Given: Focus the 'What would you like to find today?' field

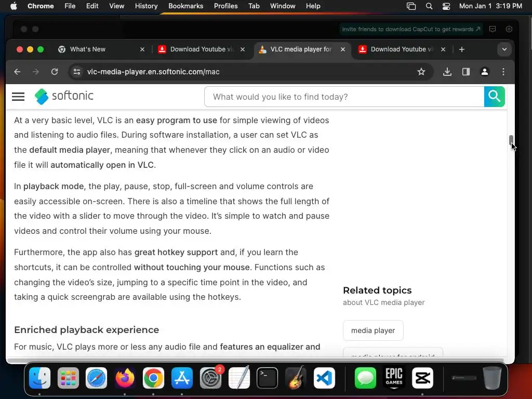Looking at the screenshot, I should 344,97.
